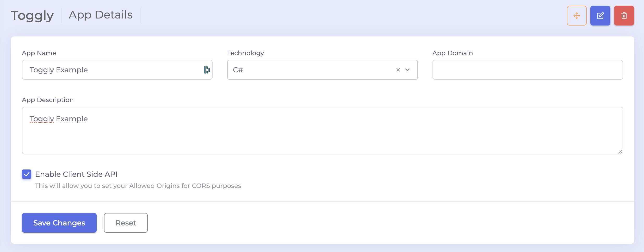Click the CORS Allowed Origins helper text
644x252 pixels.
coord(138,186)
